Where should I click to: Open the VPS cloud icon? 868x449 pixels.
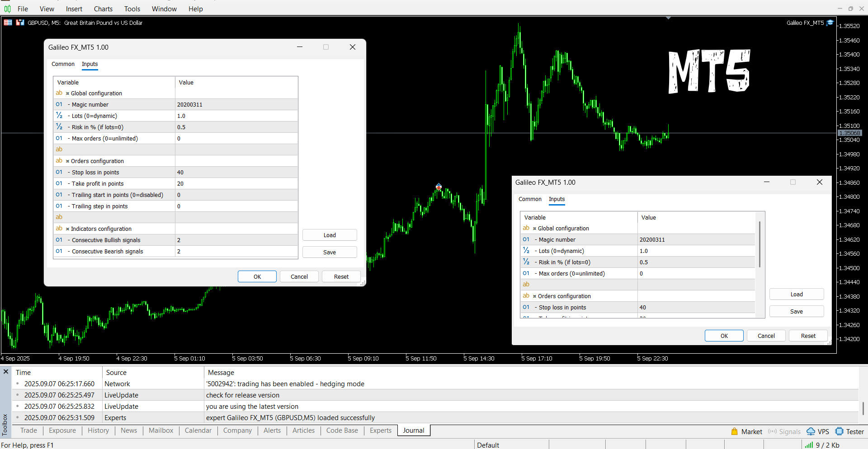pyautogui.click(x=811, y=432)
